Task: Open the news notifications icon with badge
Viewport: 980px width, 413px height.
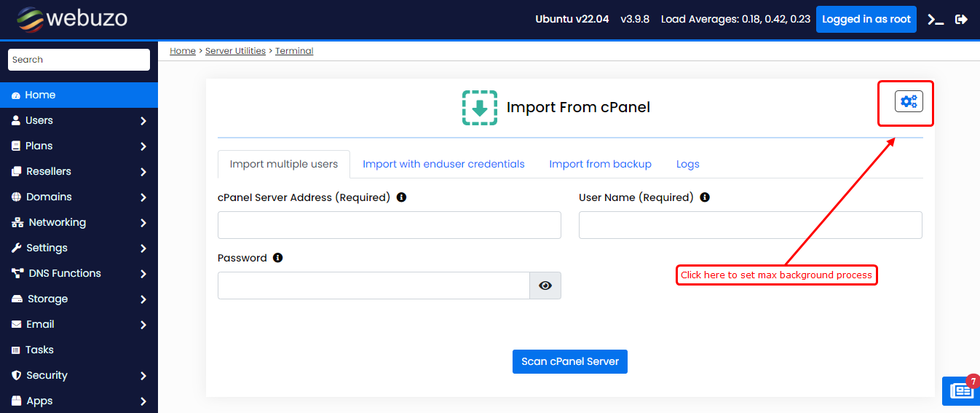Action: [961, 391]
